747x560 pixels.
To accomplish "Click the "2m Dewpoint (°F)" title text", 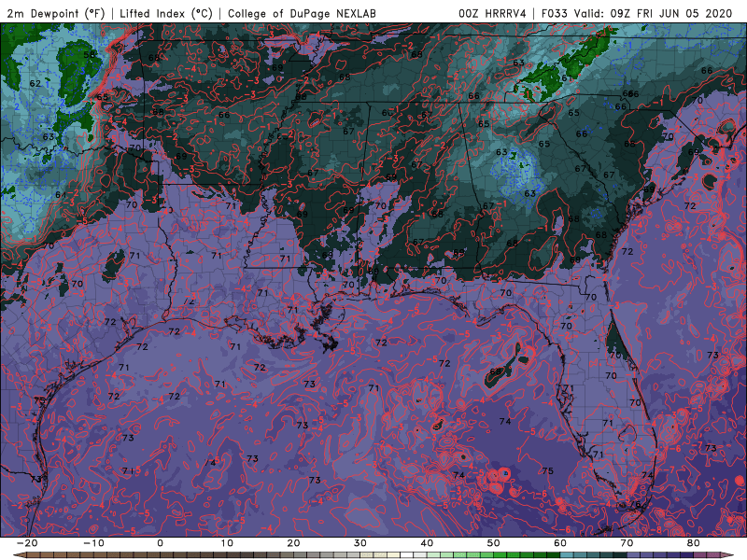I will click(x=56, y=14).
